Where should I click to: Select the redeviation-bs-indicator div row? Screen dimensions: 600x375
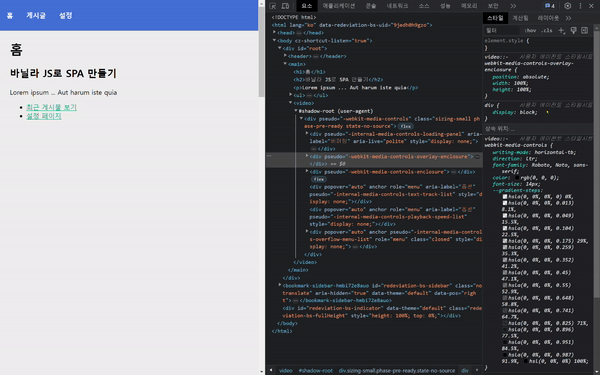pos(373,312)
